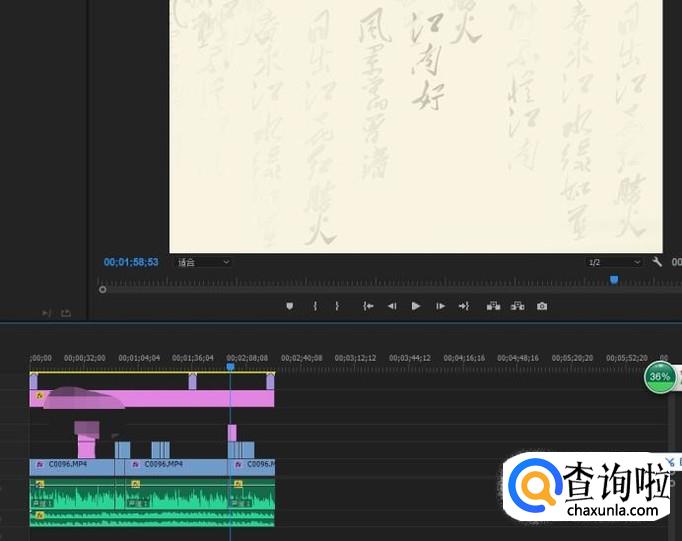682x541 pixels.
Task: Select the first green audio waveform clip
Action: pos(72,494)
